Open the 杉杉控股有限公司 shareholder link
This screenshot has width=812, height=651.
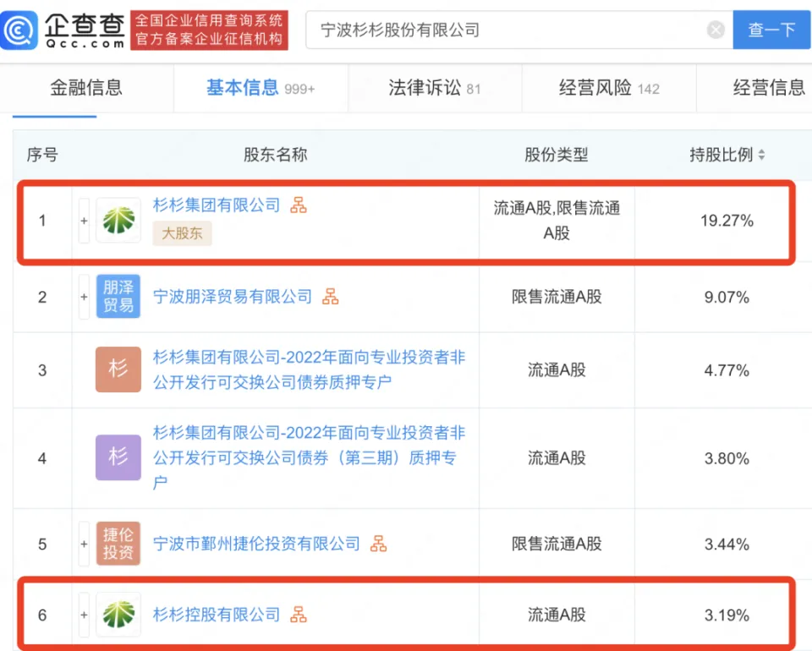[x=217, y=615]
